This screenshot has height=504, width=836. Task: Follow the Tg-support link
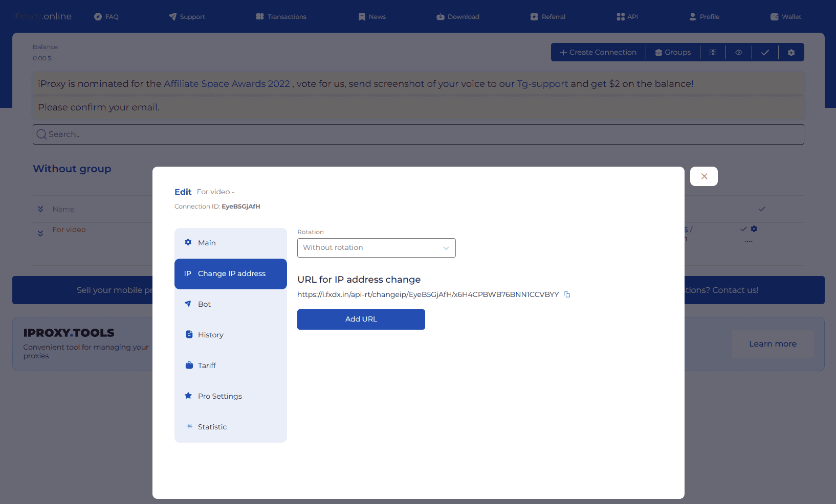coord(542,84)
